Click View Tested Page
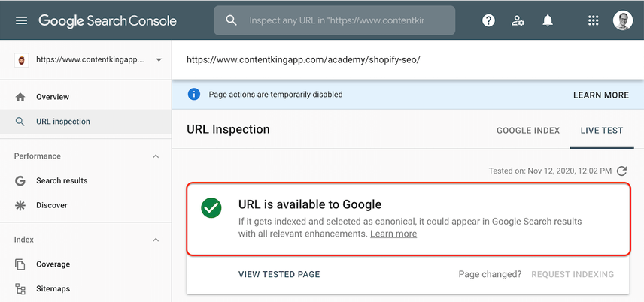644x302 pixels. click(x=279, y=274)
